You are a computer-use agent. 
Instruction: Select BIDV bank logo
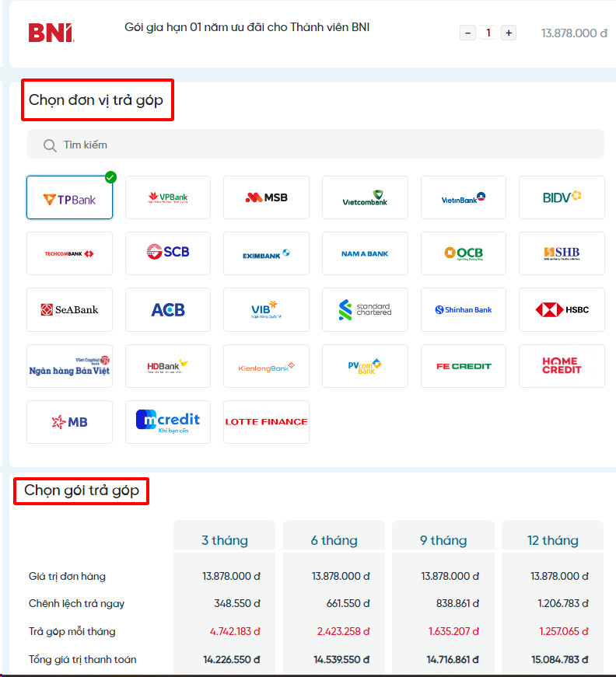click(x=562, y=197)
